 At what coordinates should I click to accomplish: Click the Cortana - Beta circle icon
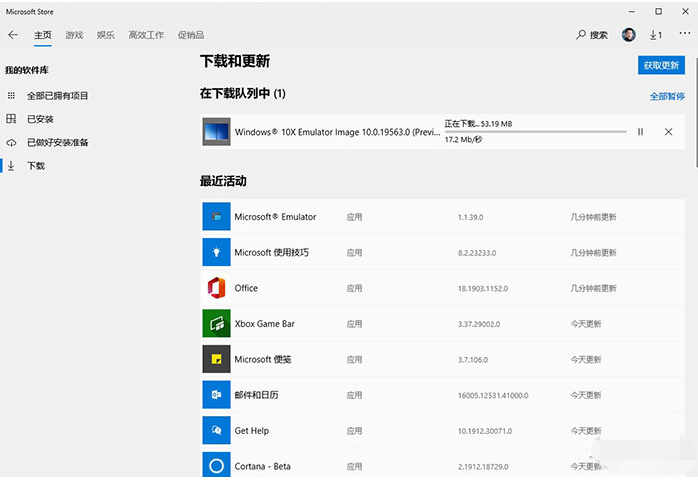(216, 465)
